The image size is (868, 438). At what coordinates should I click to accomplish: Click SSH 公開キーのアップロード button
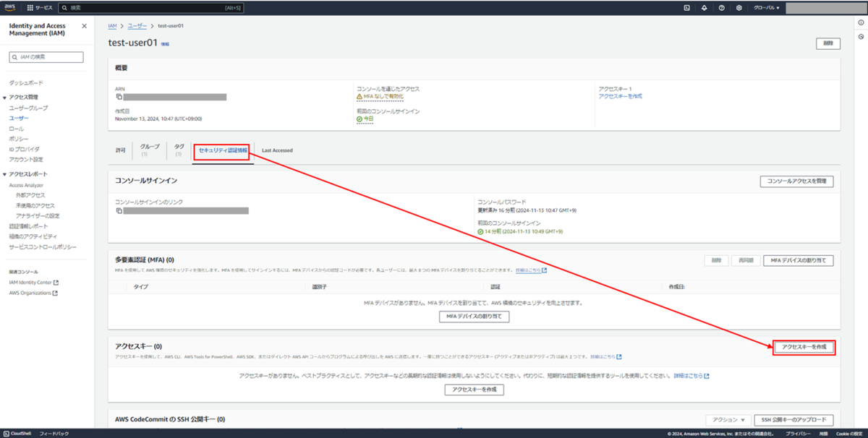793,420
